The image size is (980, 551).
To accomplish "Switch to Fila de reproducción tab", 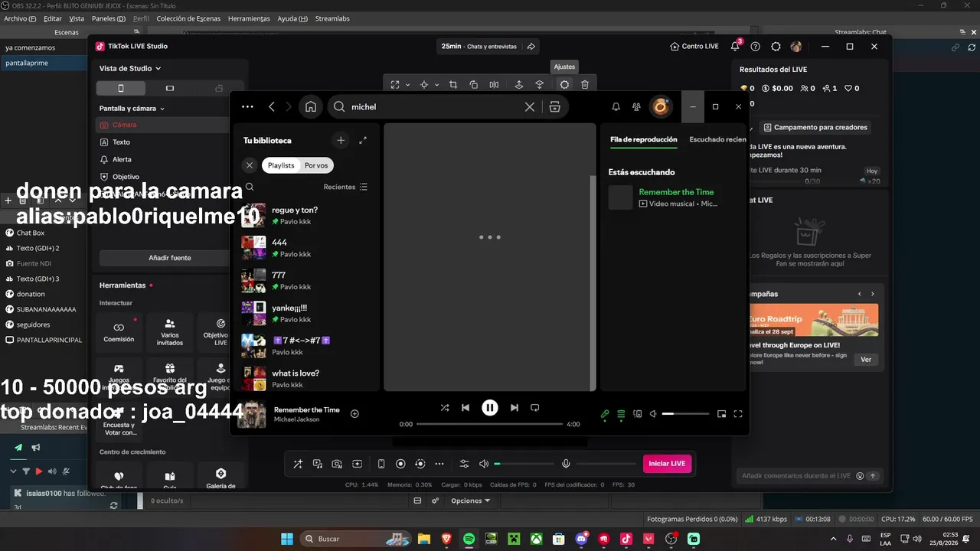I will 643,140.
